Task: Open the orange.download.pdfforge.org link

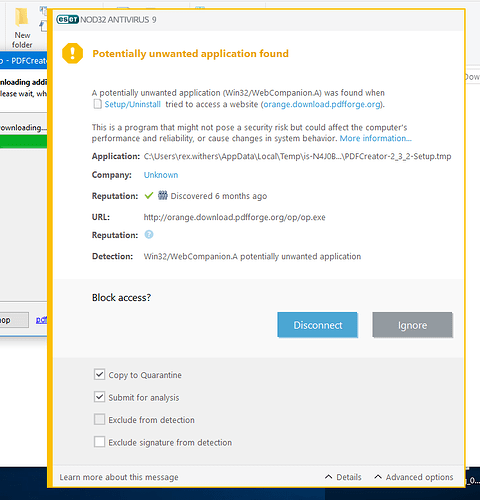Action: (322, 104)
